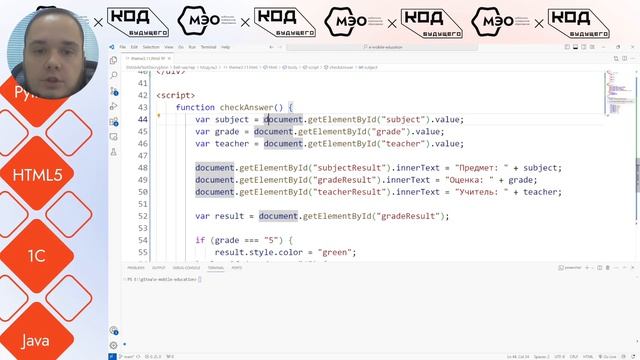The image size is (640, 360).
Task: Open Run and Debug view
Action: click(x=113, y=107)
